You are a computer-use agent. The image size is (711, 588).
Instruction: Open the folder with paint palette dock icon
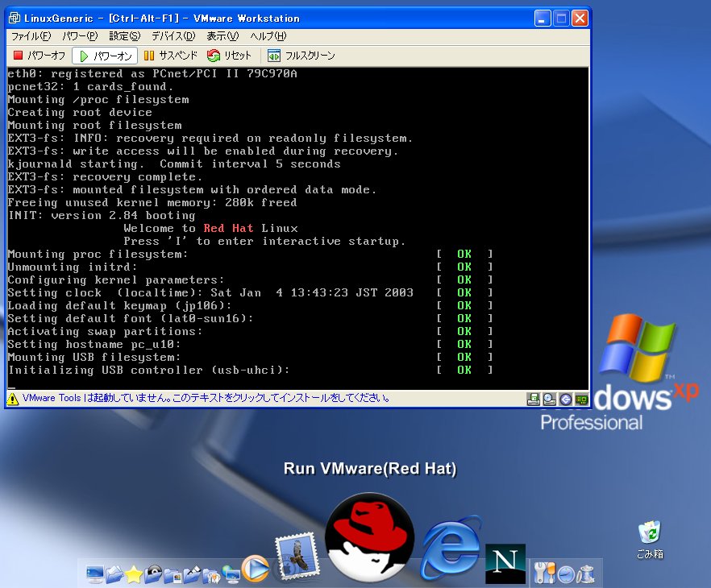(211, 575)
